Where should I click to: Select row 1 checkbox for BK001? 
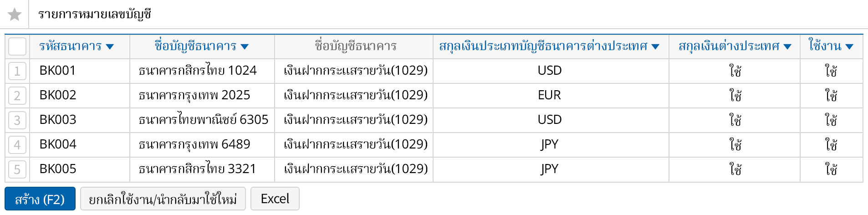pyautogui.click(x=17, y=71)
